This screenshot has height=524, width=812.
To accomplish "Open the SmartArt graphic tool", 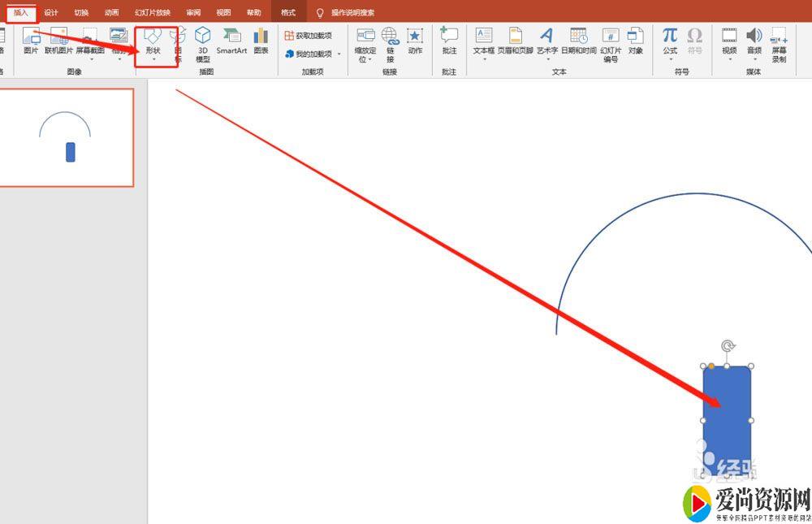I will point(231,41).
